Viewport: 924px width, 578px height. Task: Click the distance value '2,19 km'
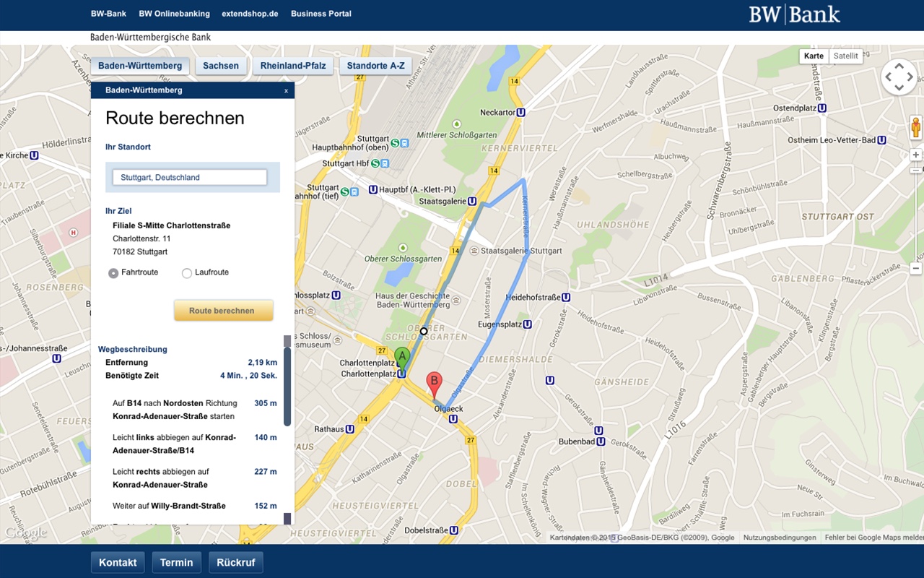click(x=262, y=363)
